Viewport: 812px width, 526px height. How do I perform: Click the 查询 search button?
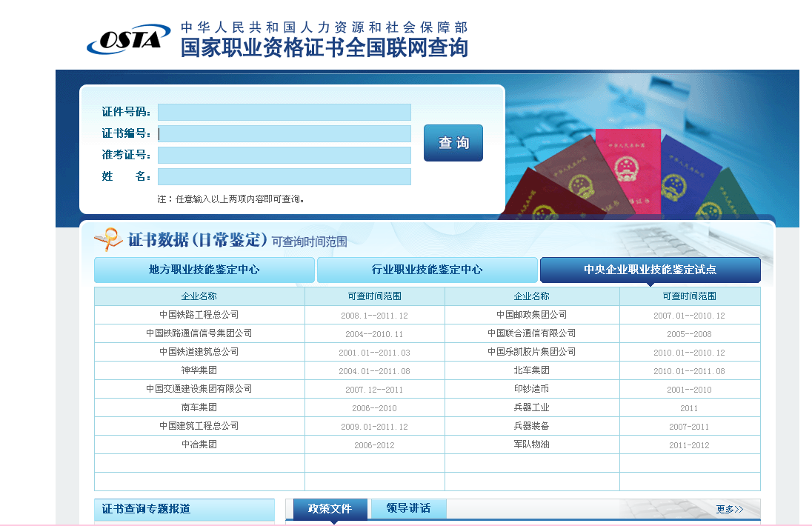[453, 143]
